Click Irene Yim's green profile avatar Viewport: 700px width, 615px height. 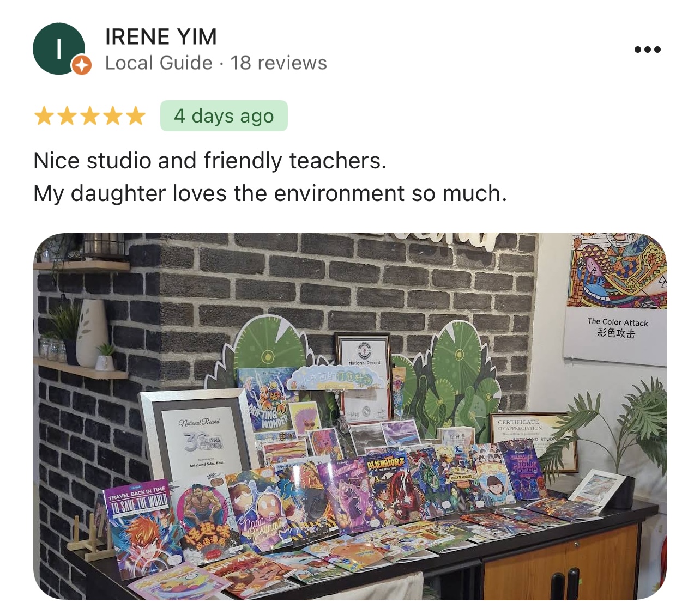click(x=59, y=48)
